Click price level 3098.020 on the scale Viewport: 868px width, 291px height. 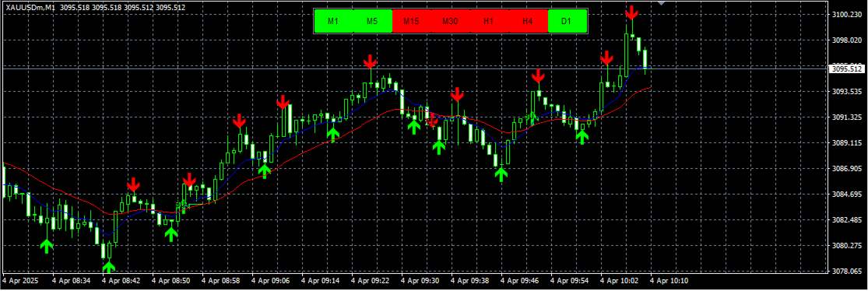[x=848, y=40]
